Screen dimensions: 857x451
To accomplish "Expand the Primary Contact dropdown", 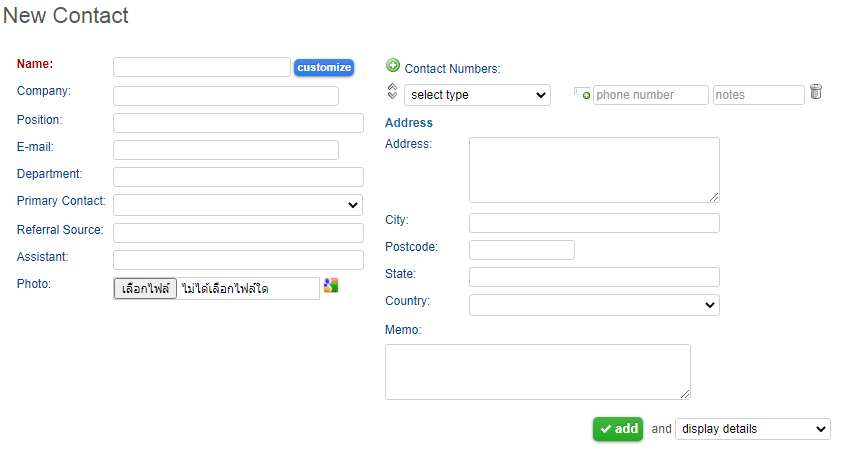I will (x=238, y=205).
